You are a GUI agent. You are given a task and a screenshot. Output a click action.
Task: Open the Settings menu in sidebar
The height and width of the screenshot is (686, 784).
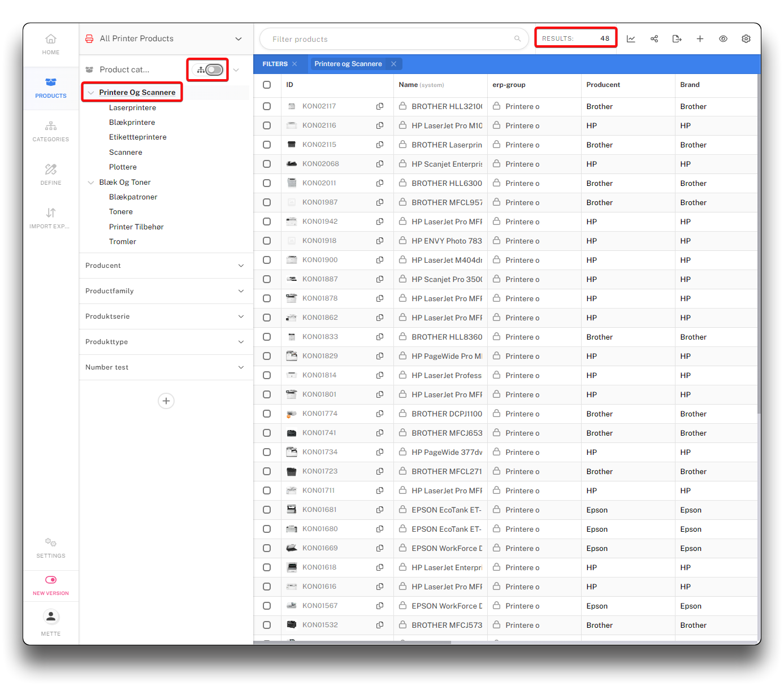coord(51,548)
